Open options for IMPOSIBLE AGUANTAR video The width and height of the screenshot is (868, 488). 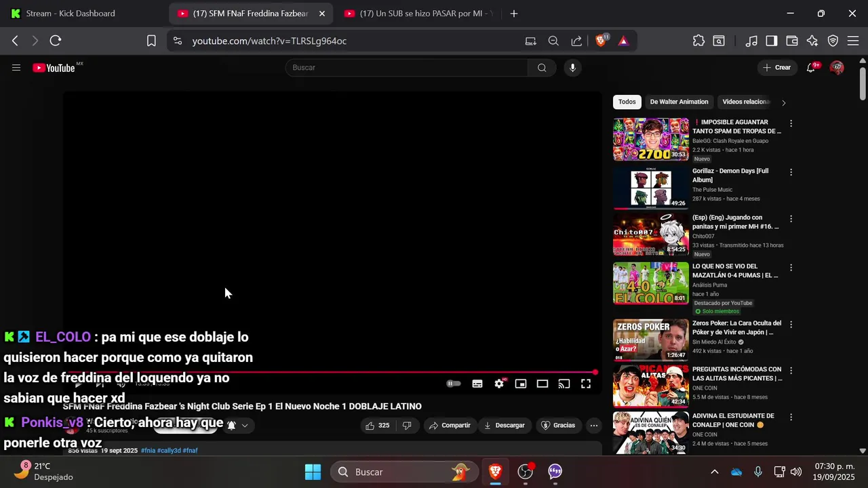click(791, 123)
